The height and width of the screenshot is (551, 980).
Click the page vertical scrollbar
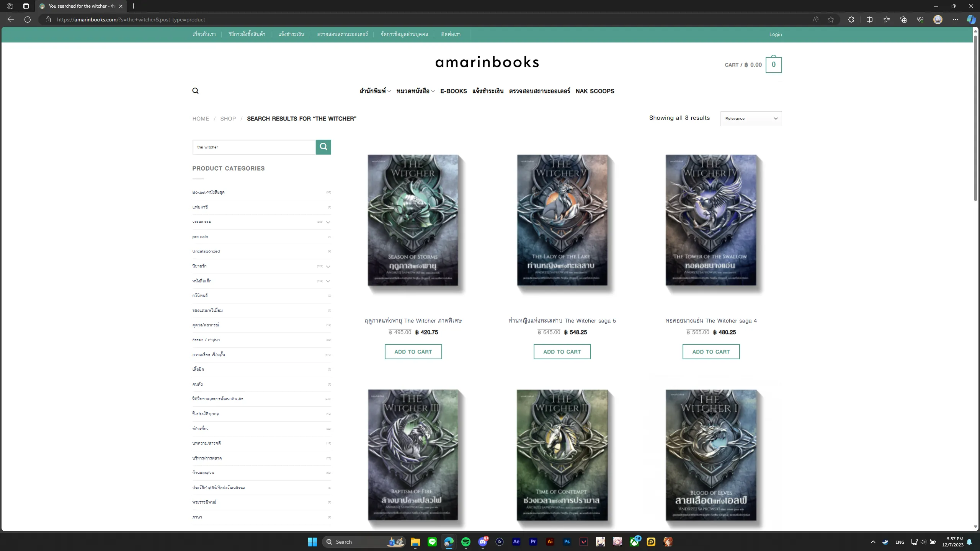pyautogui.click(x=975, y=119)
